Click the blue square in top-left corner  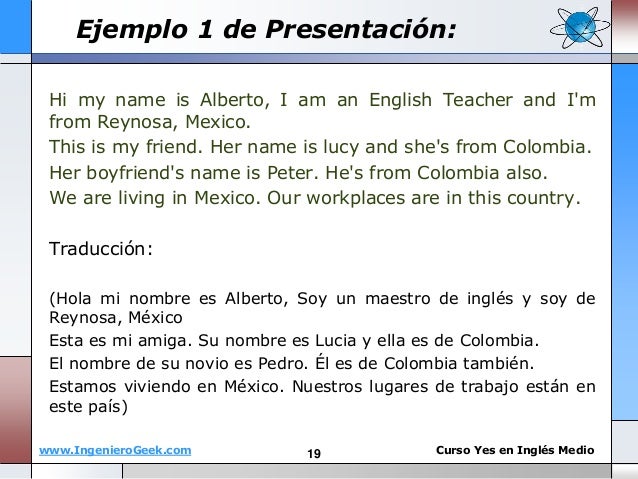(x=15, y=26)
